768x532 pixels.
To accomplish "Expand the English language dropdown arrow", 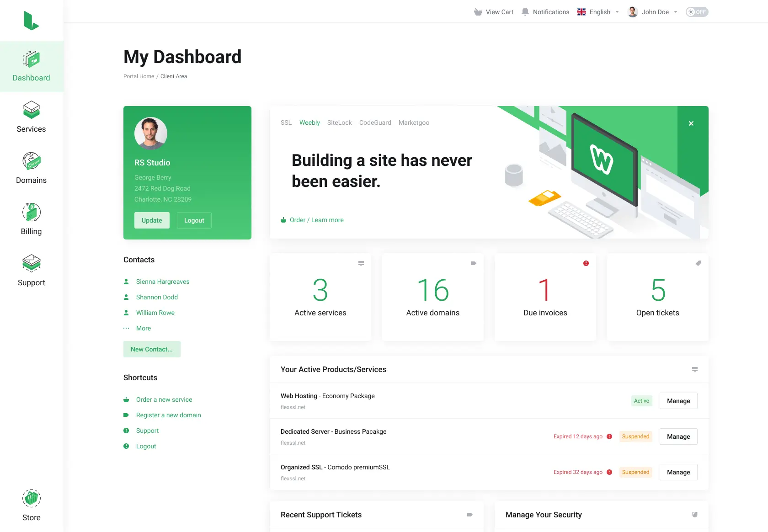I will pos(617,12).
